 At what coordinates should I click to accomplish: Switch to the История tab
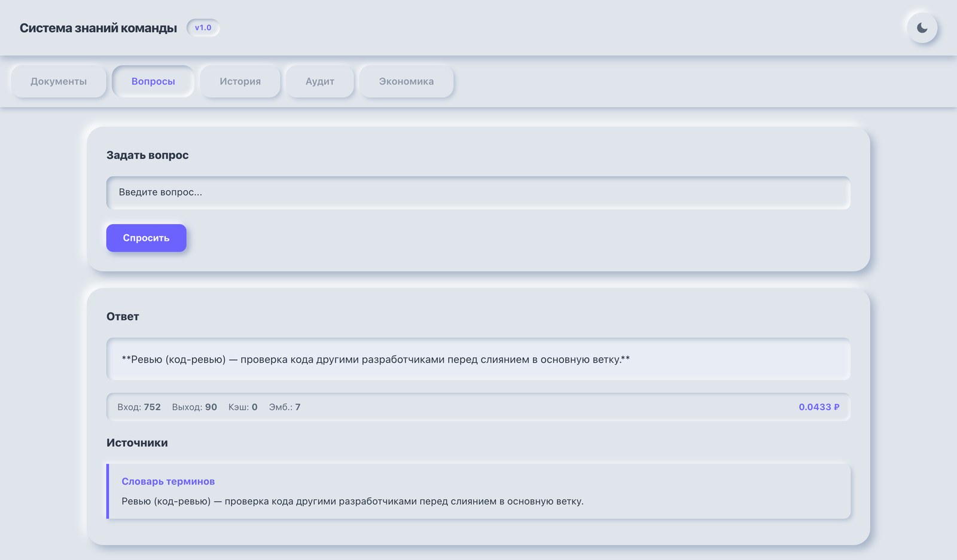coord(240,81)
